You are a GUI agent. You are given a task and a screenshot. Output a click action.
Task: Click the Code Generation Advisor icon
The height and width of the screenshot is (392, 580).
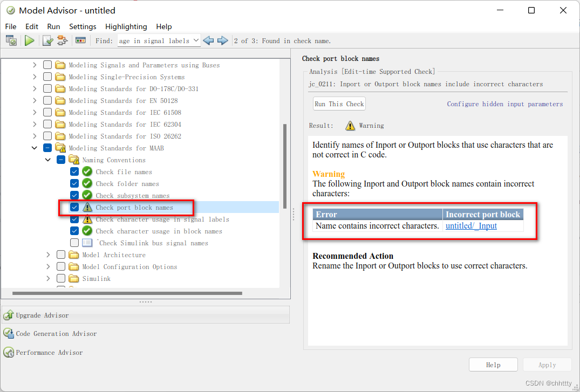click(x=9, y=333)
